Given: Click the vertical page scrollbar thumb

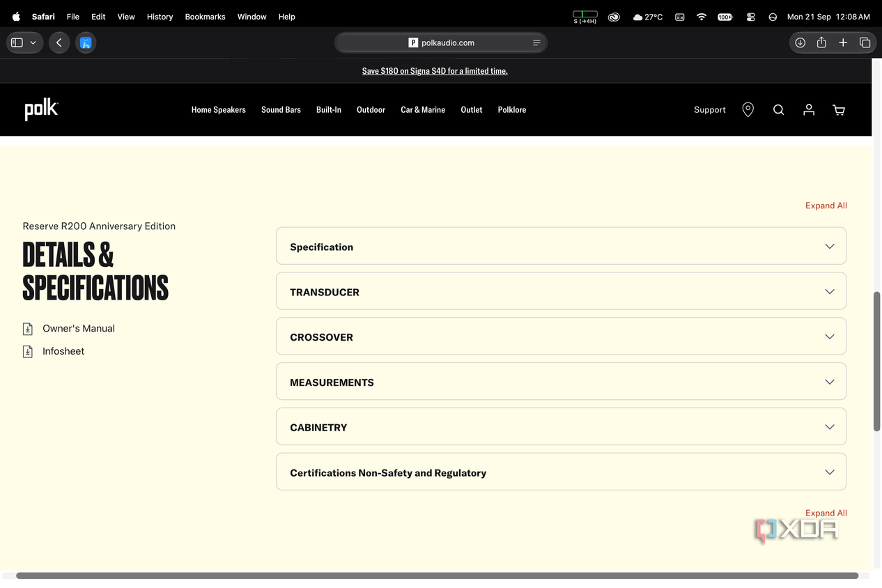Looking at the screenshot, I should (877, 361).
